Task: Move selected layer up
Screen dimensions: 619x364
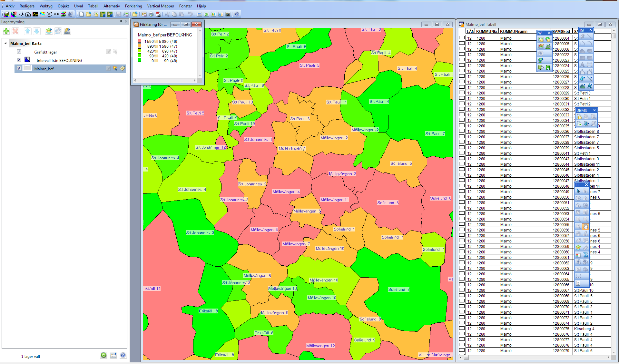Action: click(x=27, y=31)
